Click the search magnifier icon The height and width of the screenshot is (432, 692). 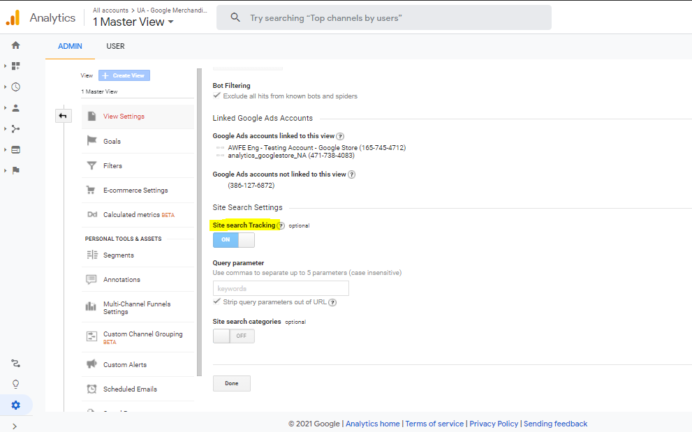pos(235,18)
